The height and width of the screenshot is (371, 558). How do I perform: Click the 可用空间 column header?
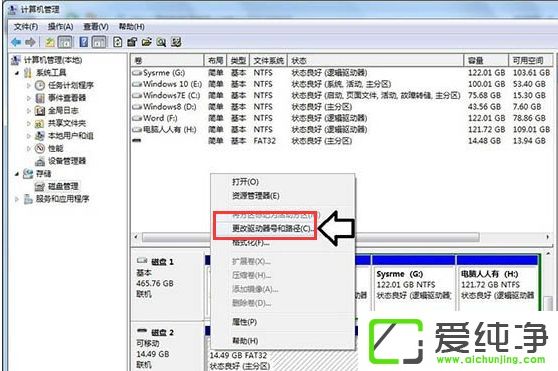[x=530, y=60]
